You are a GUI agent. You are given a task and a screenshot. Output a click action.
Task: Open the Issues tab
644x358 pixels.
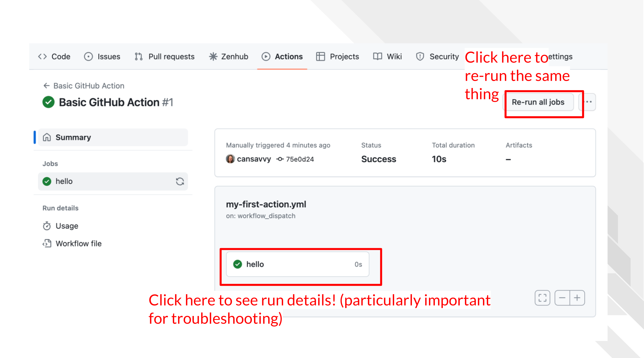pyautogui.click(x=102, y=56)
